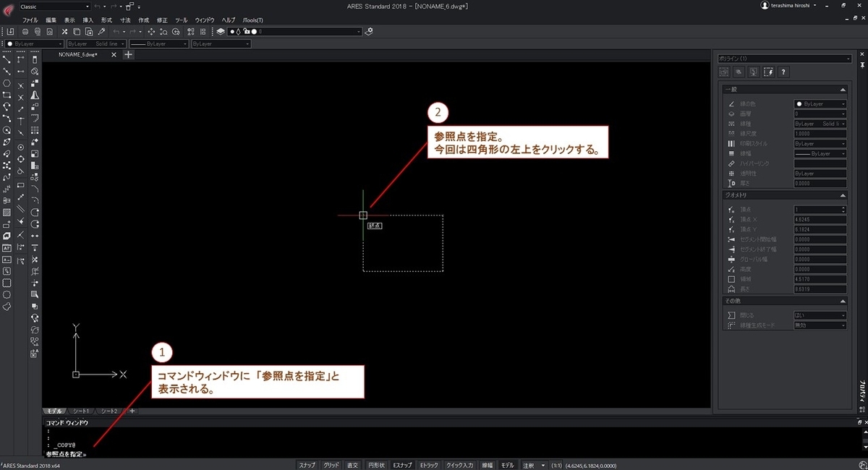Switch to the シート1 tab
Screen dimensions: 868x470
tap(81, 410)
